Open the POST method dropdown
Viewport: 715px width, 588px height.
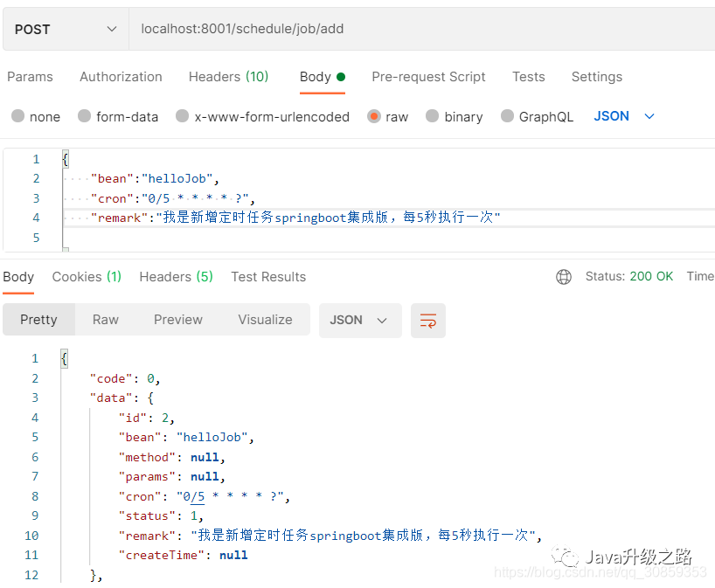[66, 29]
